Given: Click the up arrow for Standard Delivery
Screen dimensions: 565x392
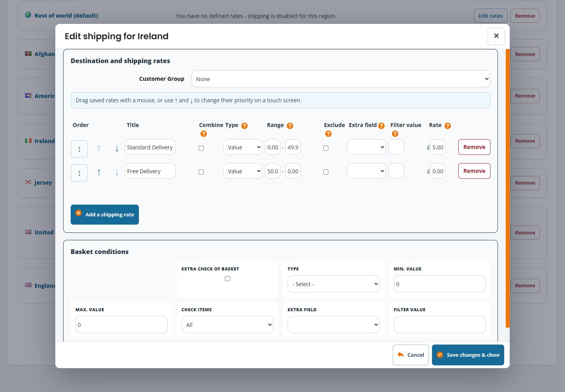Looking at the screenshot, I should (99, 149).
